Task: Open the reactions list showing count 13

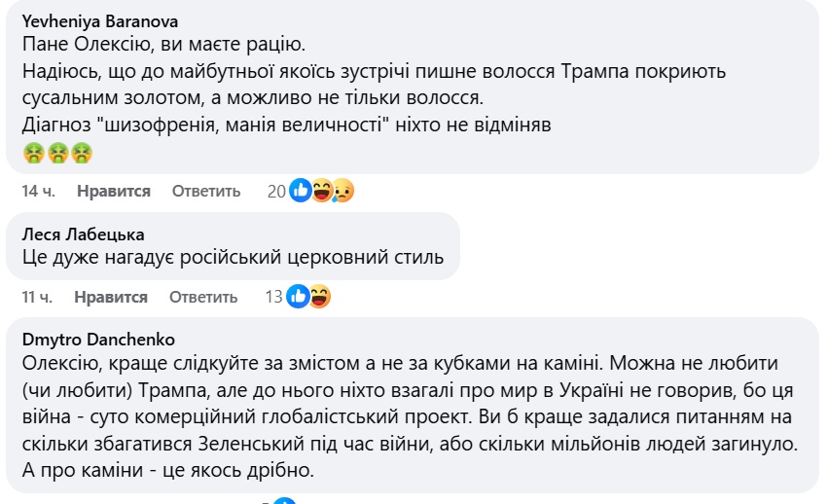Action: click(273, 297)
